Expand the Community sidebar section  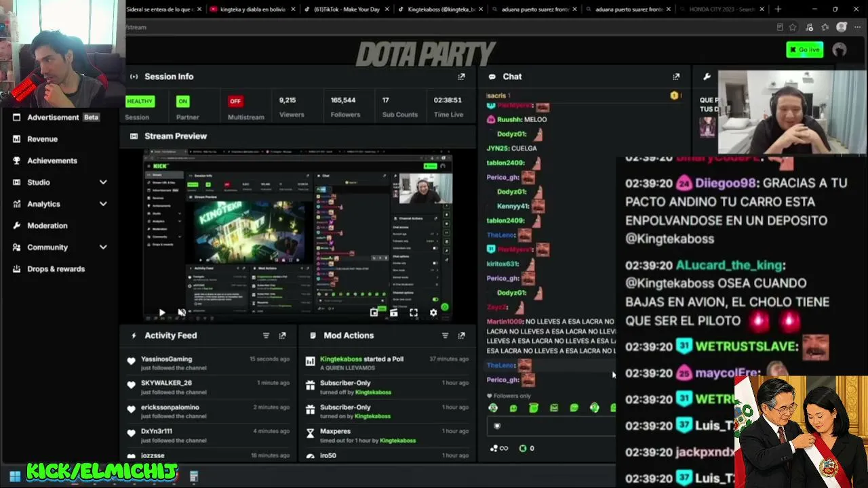click(103, 247)
